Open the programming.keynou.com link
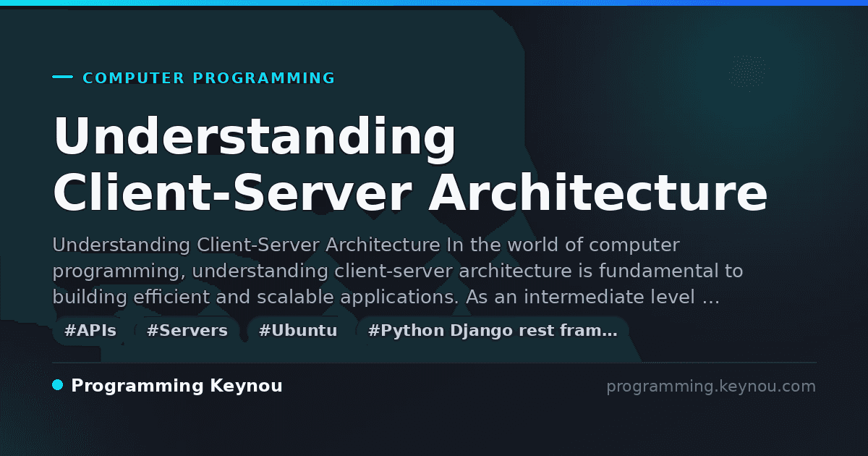 711,387
